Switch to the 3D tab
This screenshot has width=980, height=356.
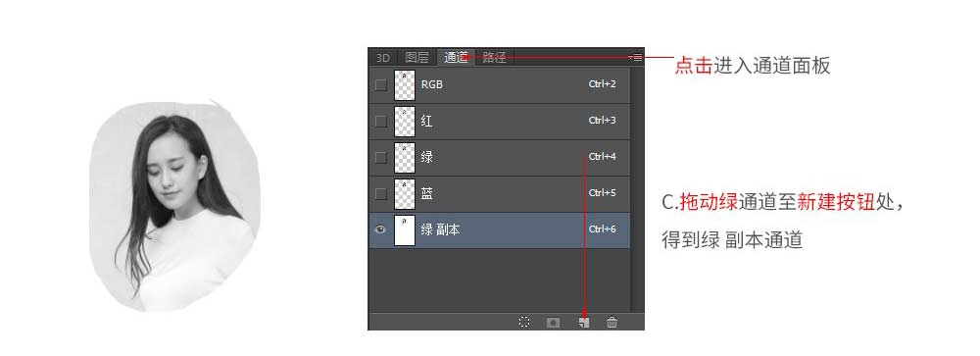click(383, 58)
